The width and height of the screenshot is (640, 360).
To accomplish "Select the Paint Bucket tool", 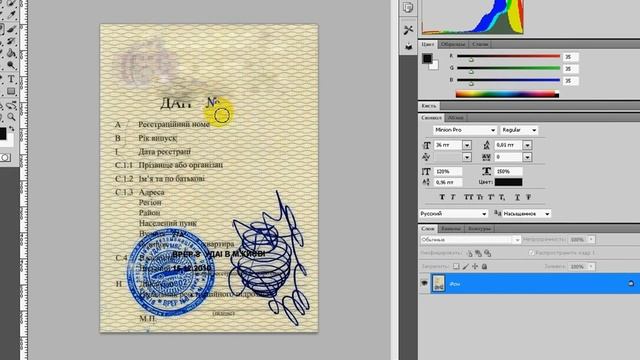I will tap(11, 53).
